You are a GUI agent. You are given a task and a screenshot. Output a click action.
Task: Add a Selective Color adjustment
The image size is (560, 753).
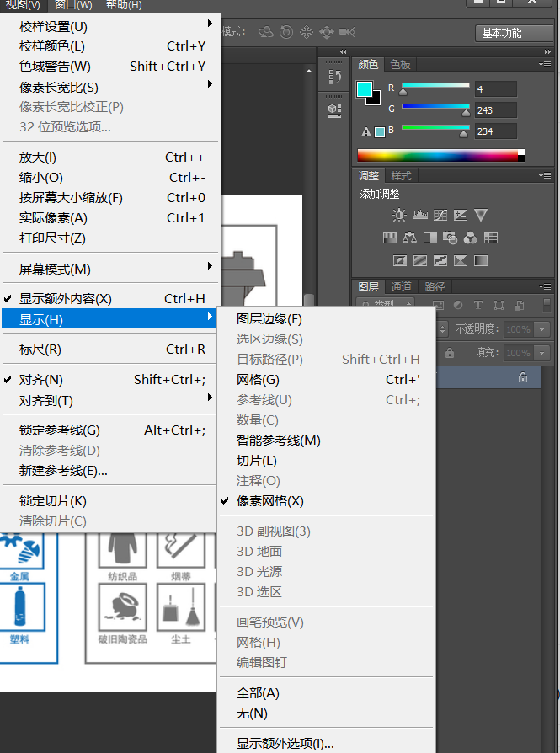pyautogui.click(x=461, y=261)
